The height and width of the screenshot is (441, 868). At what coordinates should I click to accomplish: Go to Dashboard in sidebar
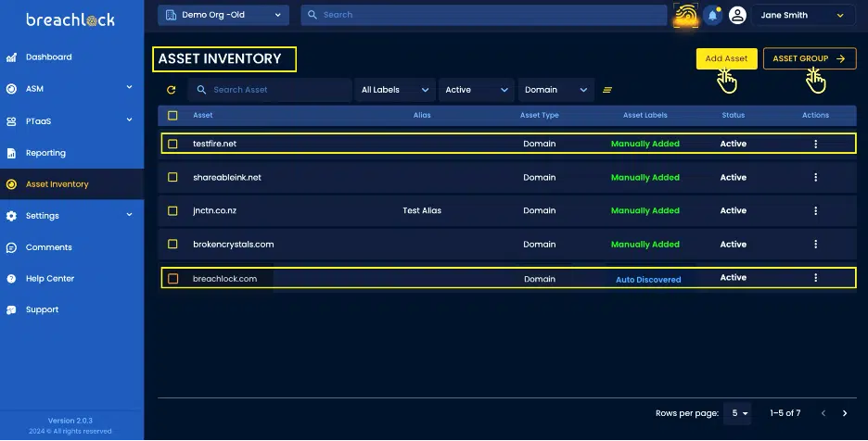[49, 57]
